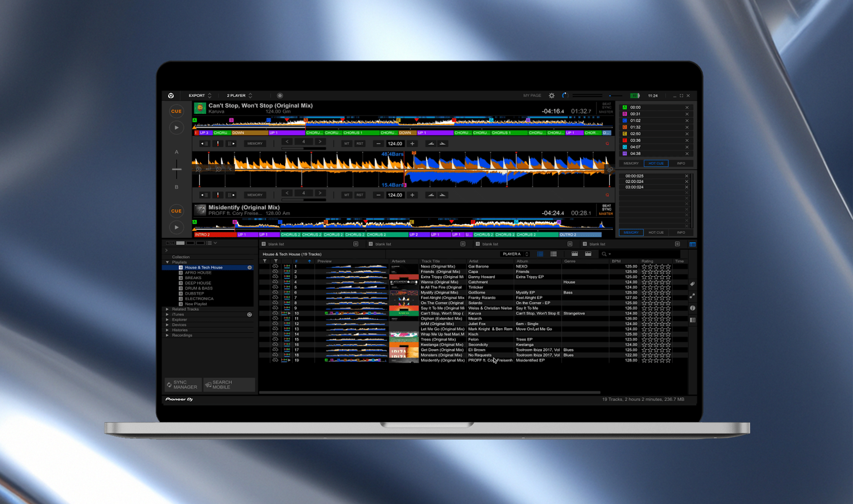The image size is (853, 504).
Task: Play deck A track Can't Stop, Won't Stop
Action: click(176, 128)
